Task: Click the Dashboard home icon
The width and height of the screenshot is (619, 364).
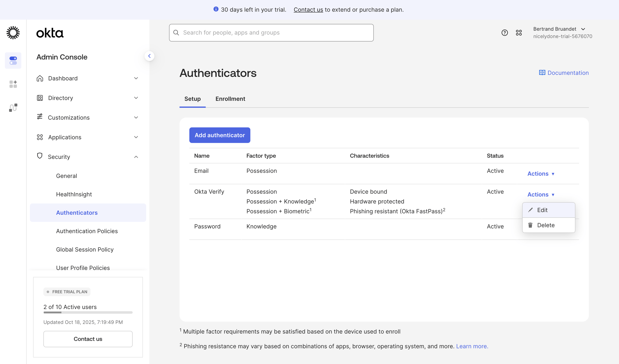Action: (x=40, y=78)
